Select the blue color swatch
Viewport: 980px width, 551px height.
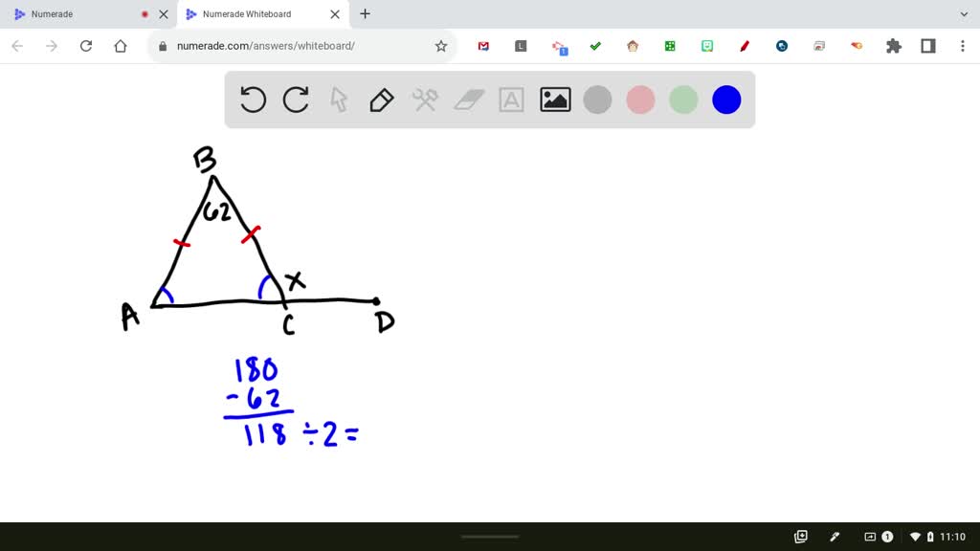(x=725, y=99)
